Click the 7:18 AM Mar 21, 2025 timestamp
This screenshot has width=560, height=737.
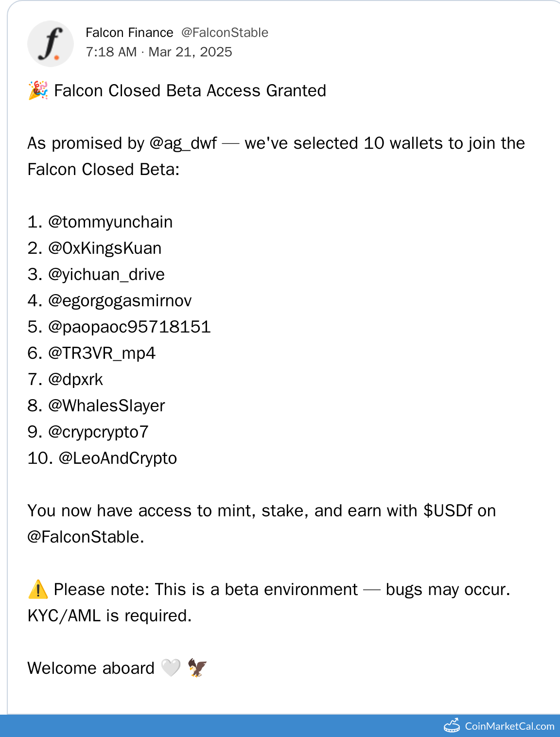pyautogui.click(x=159, y=52)
